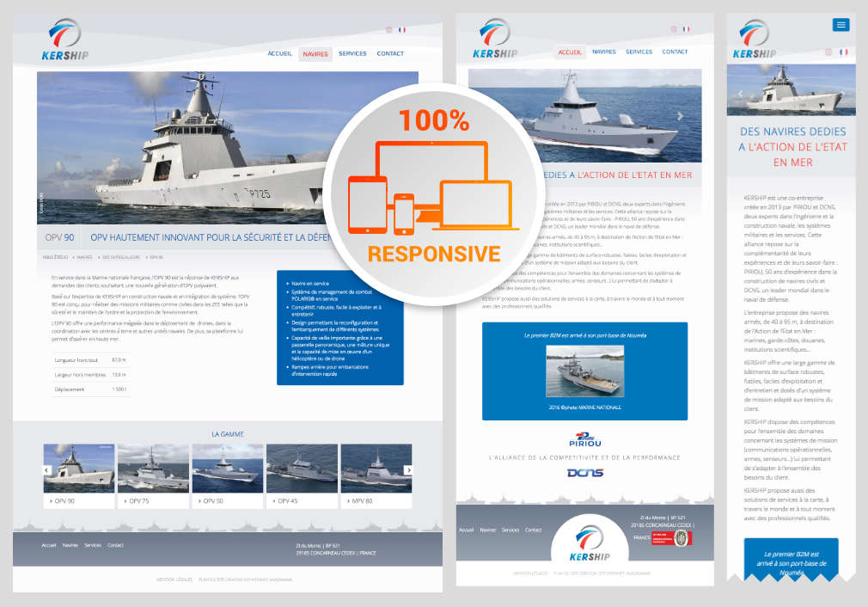Viewport: 868px width, 607px height.
Task: Open ACCUEIL in the desktop view navigation
Action: pos(279,53)
